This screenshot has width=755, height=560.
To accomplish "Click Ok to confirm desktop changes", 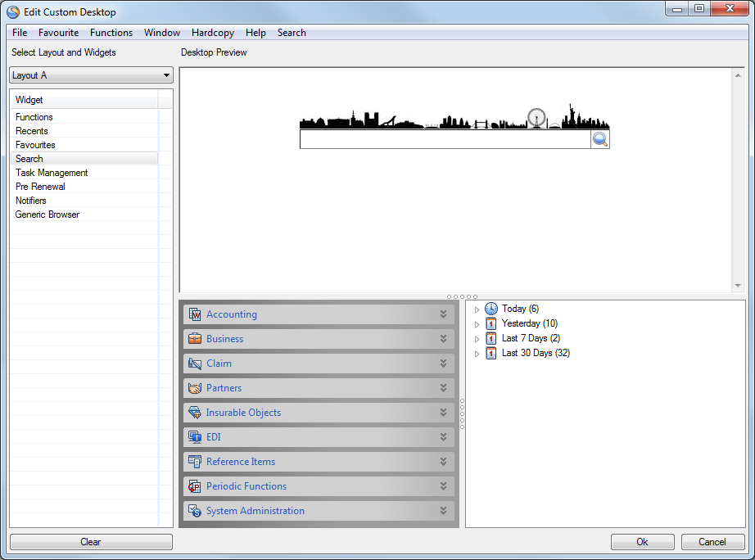I will (x=642, y=541).
